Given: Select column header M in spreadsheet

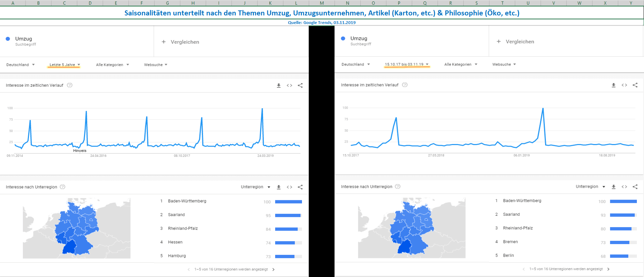Looking at the screenshot, I should (322, 3).
